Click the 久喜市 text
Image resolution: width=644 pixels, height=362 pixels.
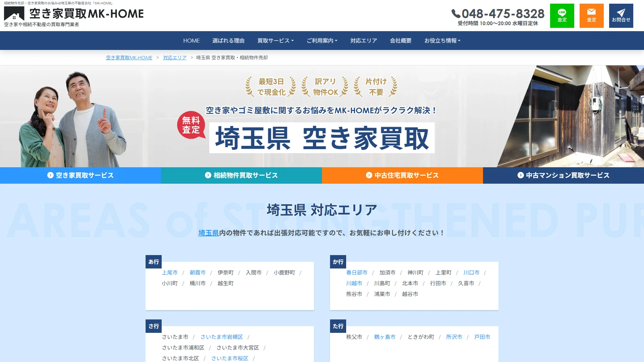(466, 283)
